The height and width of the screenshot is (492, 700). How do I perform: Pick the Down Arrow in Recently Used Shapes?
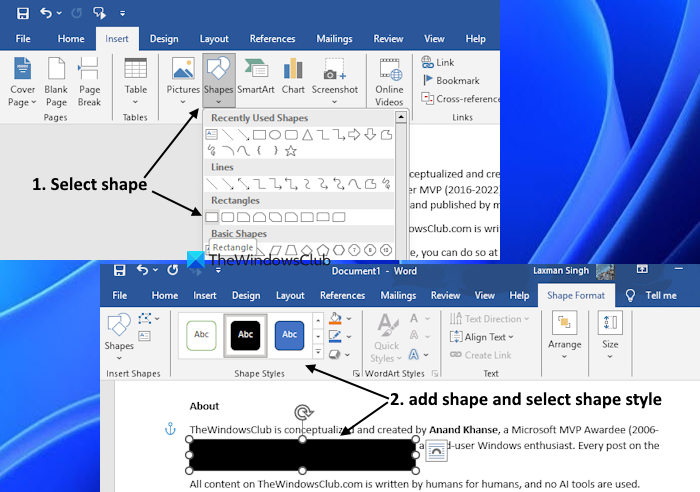point(370,134)
